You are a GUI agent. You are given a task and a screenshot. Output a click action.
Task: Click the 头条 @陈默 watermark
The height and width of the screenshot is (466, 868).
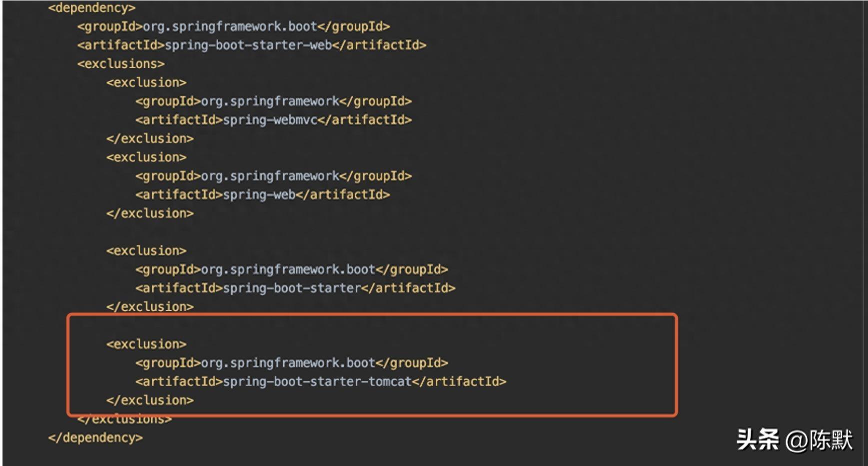(x=794, y=440)
